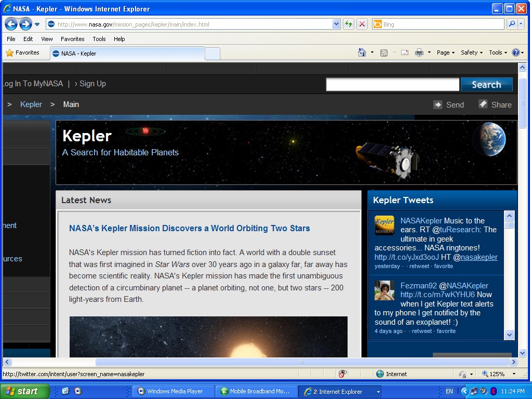Click the NASA site search text field

393,85
